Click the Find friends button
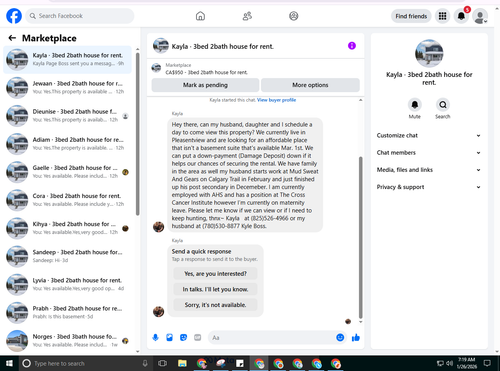This screenshot has height=371, width=500. (411, 16)
